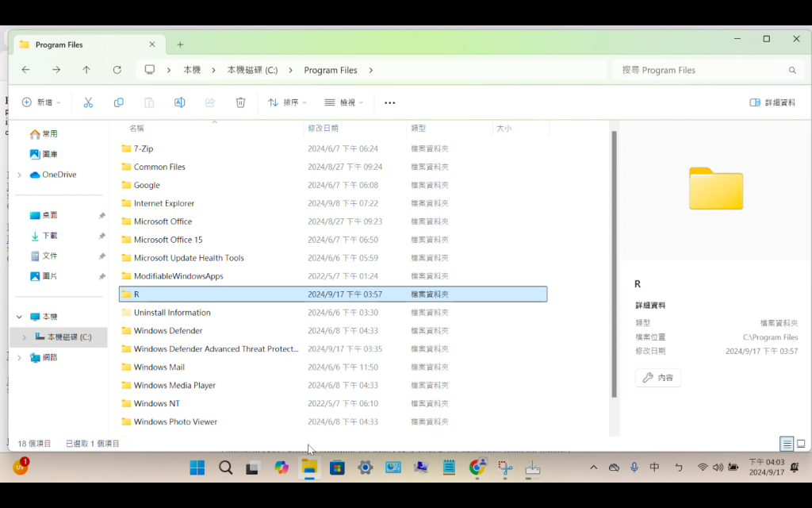The width and height of the screenshot is (812, 508).
Task: Close the Program Files tab
Action: coord(152,44)
